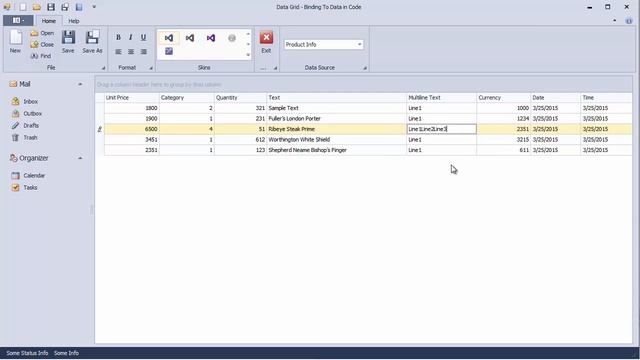Toggle Italic formatting
The image size is (640, 360).
point(131,38)
